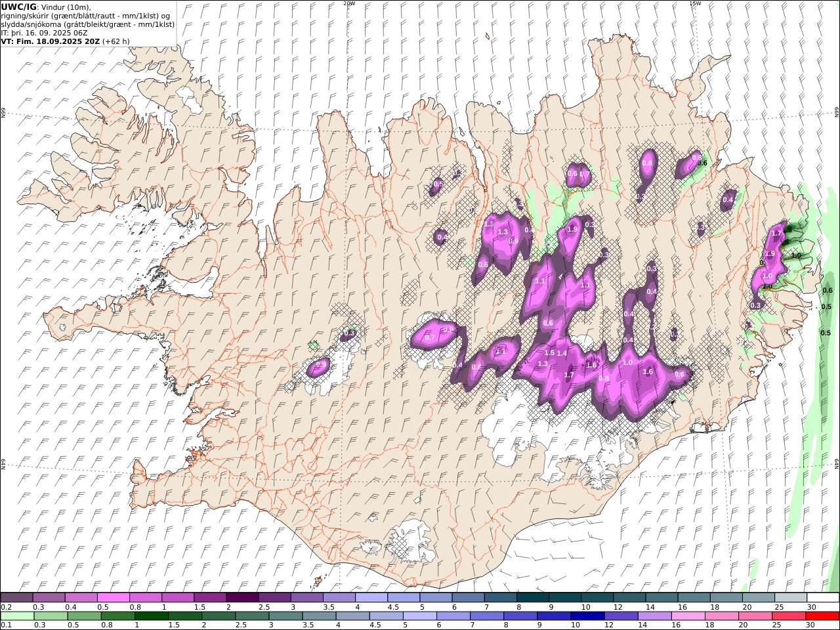Click the "15W" longitude label

(x=695, y=3)
